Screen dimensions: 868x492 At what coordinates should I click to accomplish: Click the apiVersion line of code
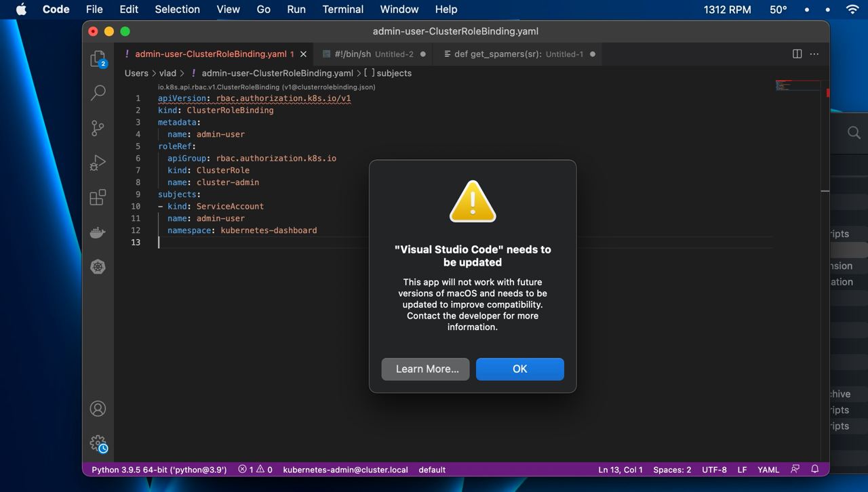click(254, 98)
